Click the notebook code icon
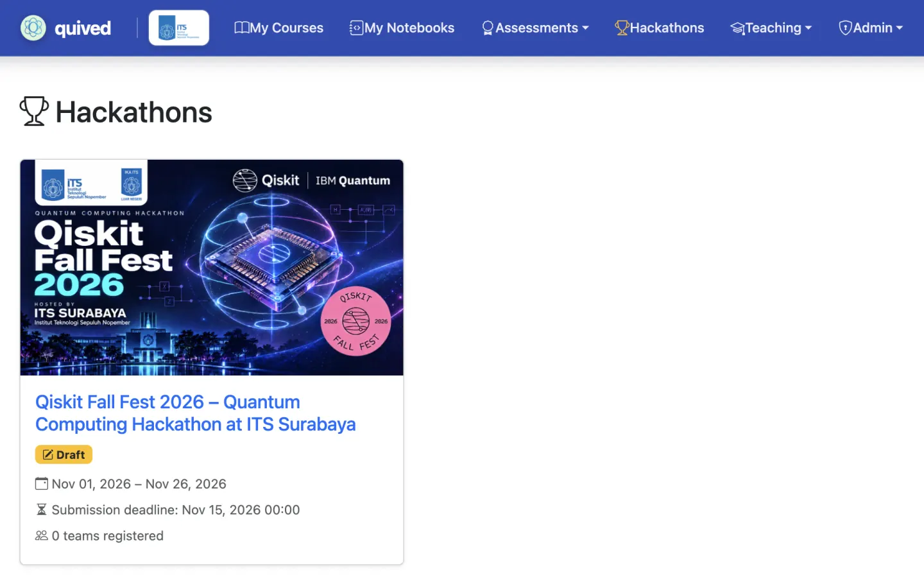This screenshot has height=588, width=924. pyautogui.click(x=356, y=28)
